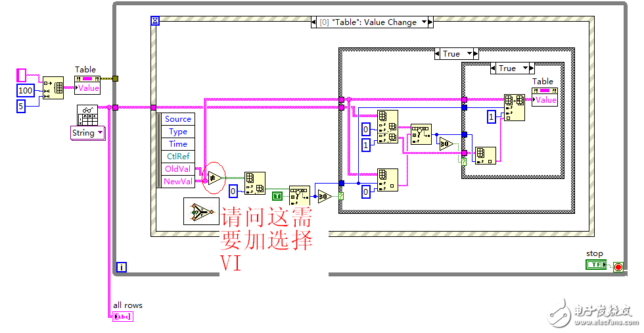This screenshot has height=333, width=644.
Task: Click the 1 constant below 0 in outer case
Action: (x=365, y=145)
